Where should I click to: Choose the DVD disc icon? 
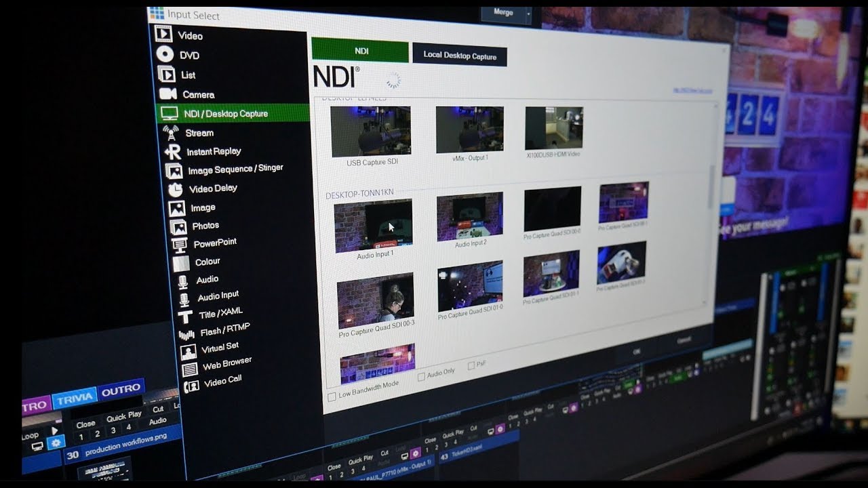(x=165, y=54)
